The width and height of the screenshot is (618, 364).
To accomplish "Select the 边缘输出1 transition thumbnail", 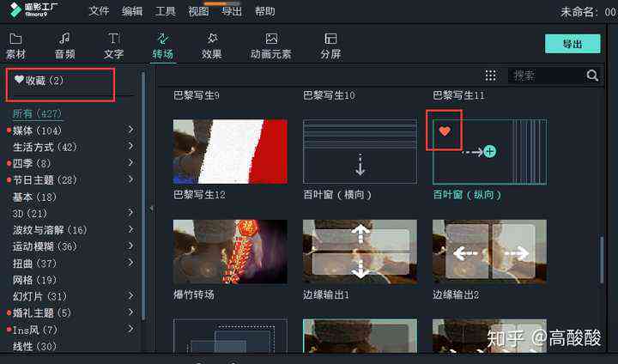I will pos(360,252).
